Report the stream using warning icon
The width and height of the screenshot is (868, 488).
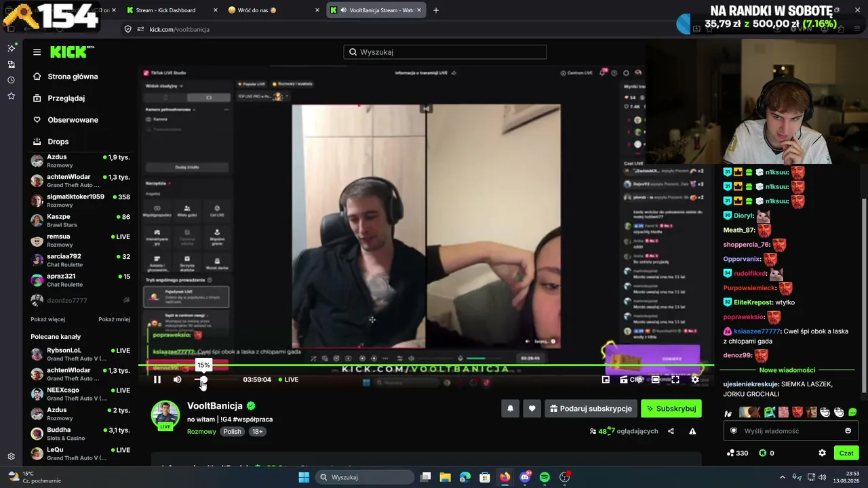[x=692, y=431]
